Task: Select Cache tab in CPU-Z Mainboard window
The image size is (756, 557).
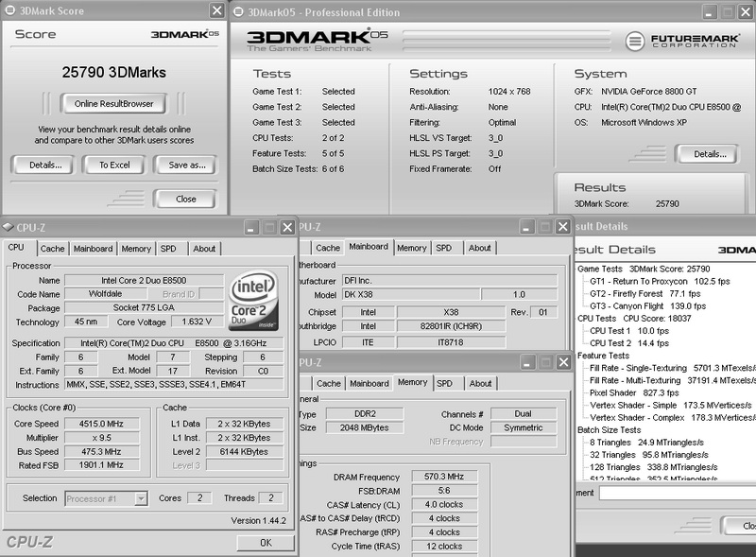Action: point(328,248)
